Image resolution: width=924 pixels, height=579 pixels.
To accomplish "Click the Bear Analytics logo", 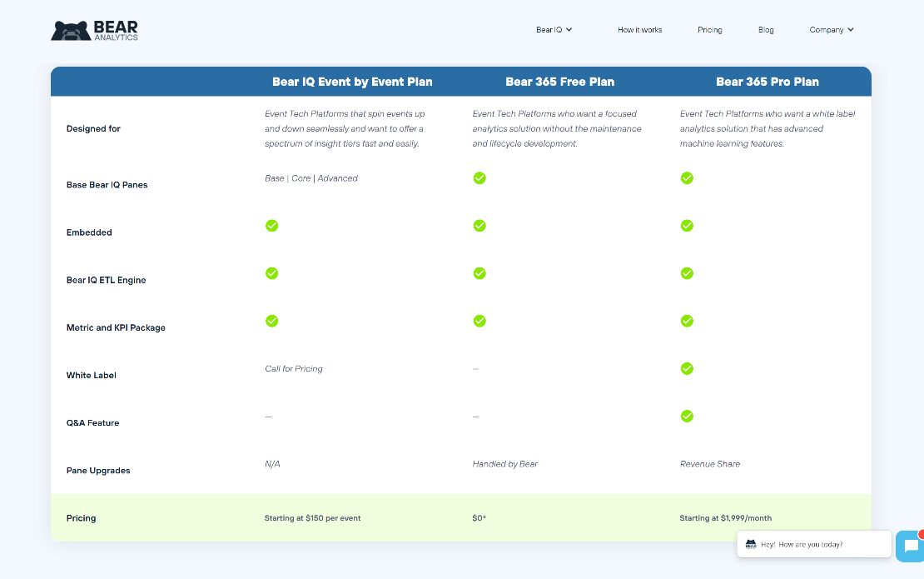I will (94, 31).
